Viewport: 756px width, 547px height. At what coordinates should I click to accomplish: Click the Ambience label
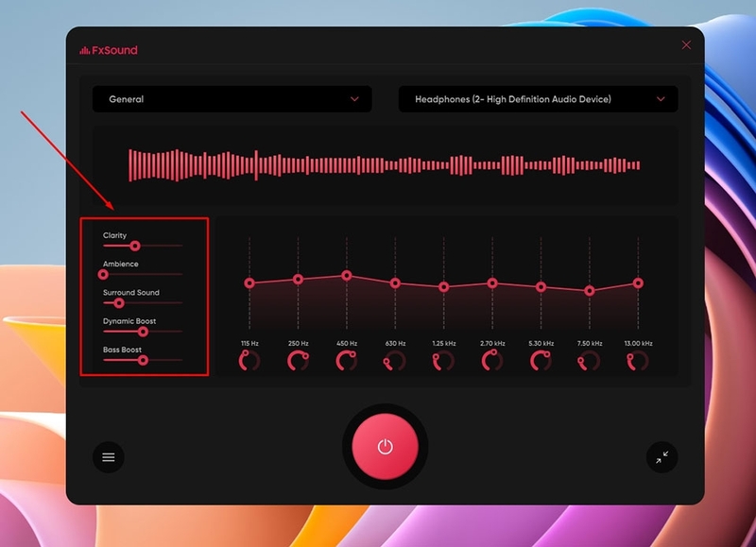(x=121, y=264)
